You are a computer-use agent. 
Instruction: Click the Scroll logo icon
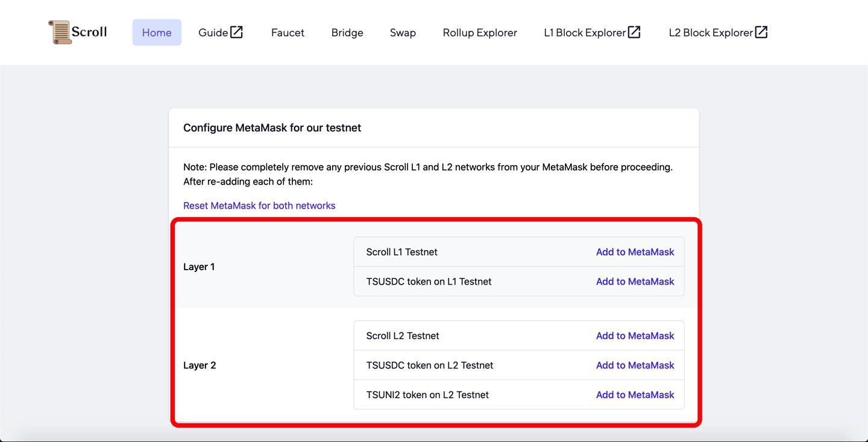coord(60,32)
